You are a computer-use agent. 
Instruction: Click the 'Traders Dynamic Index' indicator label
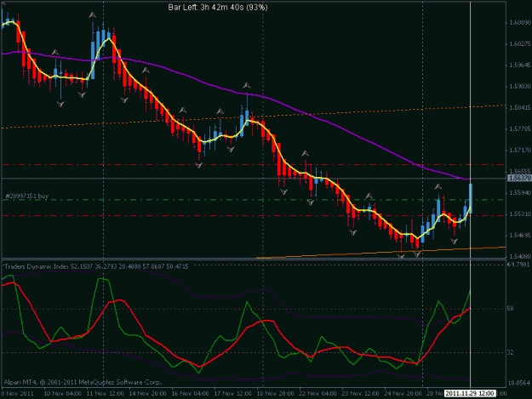(x=37, y=266)
